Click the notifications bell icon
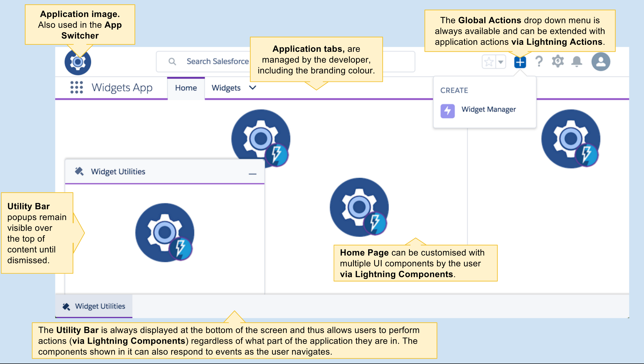644x364 pixels. (577, 62)
